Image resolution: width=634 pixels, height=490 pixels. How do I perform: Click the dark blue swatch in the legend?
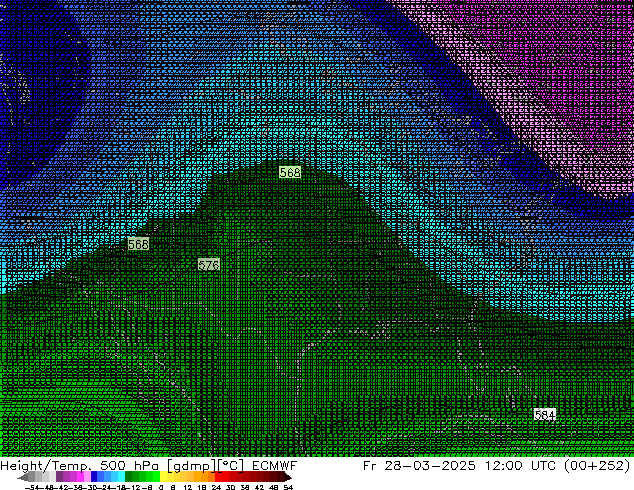point(94,476)
